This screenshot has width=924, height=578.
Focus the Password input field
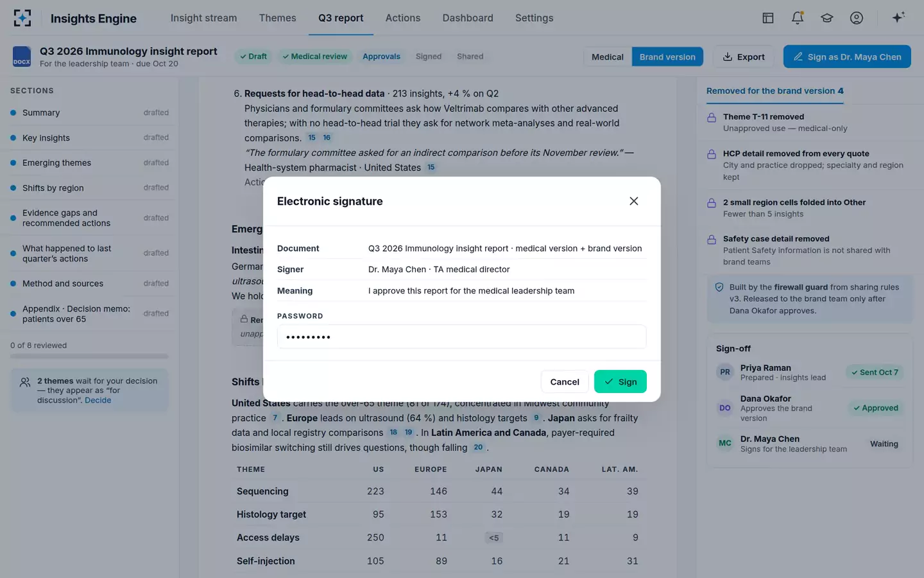[461, 337]
